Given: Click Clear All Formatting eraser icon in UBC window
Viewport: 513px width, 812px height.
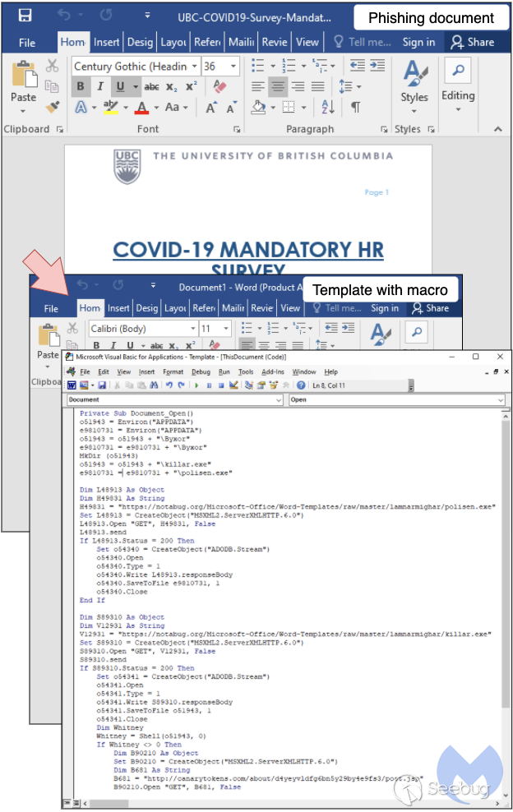Looking at the screenshot, I should pyautogui.click(x=220, y=86).
